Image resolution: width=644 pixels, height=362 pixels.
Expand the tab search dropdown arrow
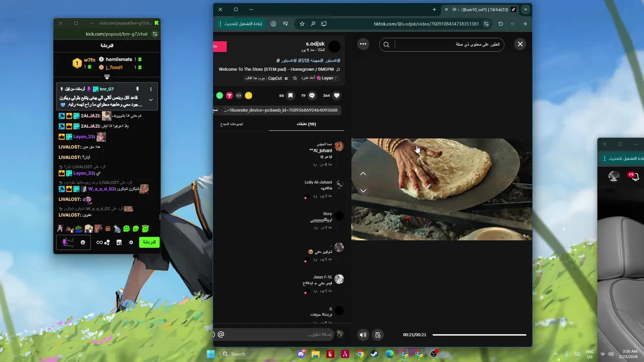pos(525,9)
